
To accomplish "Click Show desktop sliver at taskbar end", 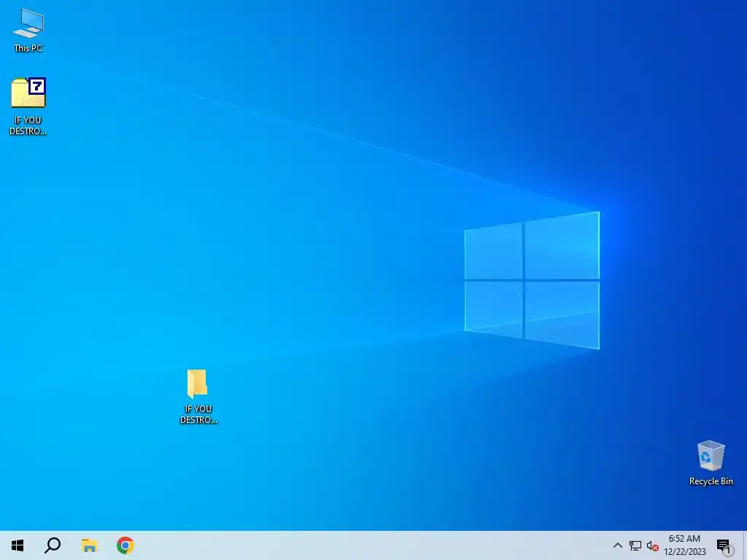I will [x=745, y=545].
